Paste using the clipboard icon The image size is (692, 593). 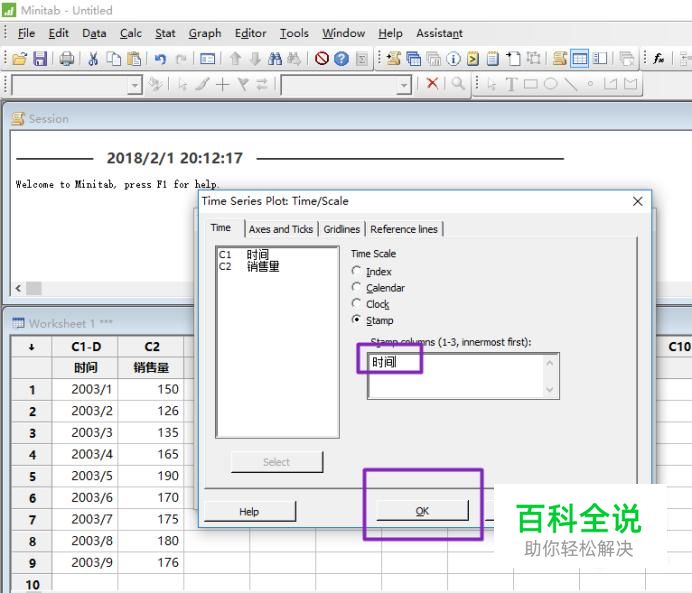134,59
